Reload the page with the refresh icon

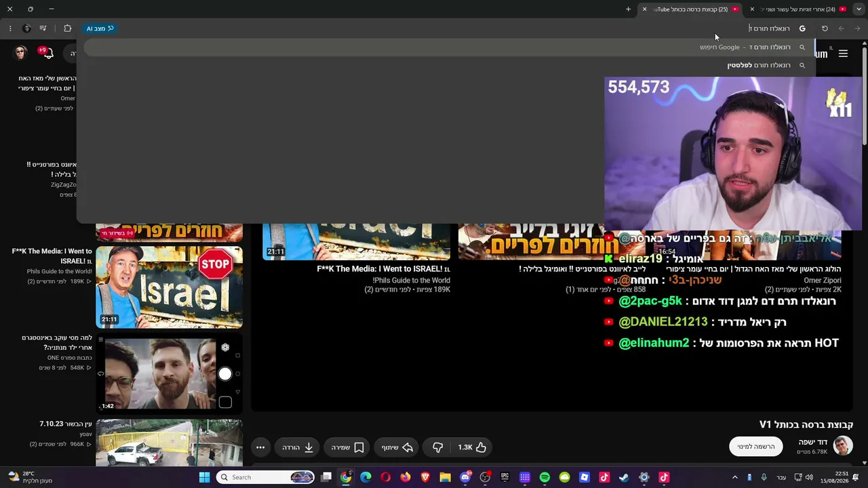[825, 28]
